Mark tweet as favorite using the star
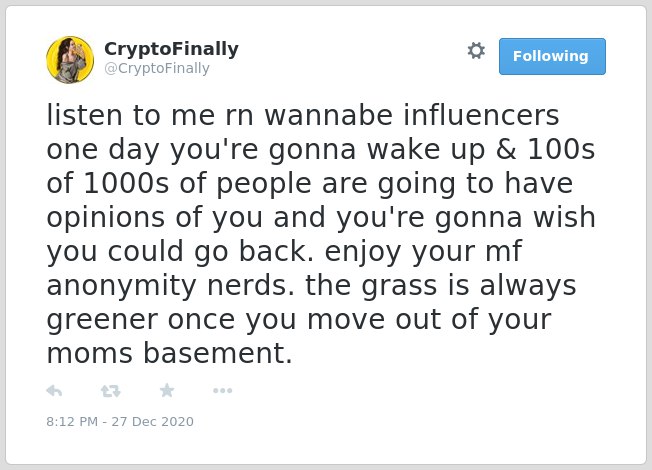This screenshot has width=652, height=470. tap(167, 390)
